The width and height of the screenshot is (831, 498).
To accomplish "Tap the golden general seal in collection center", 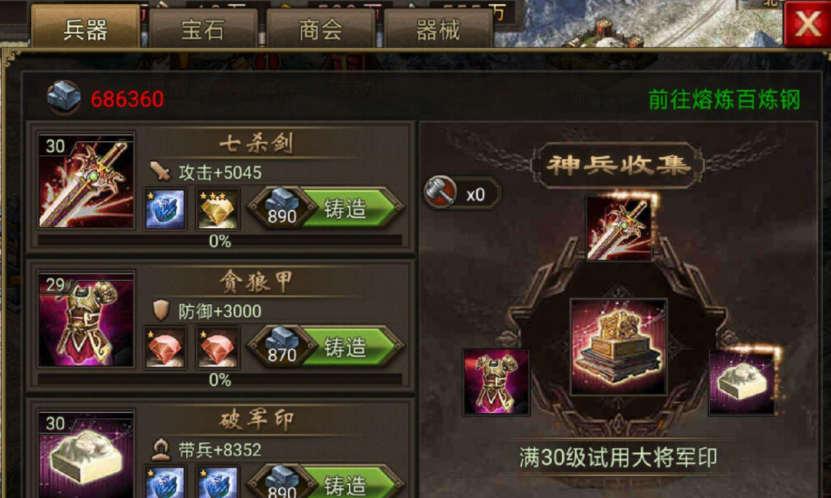I will (x=618, y=347).
